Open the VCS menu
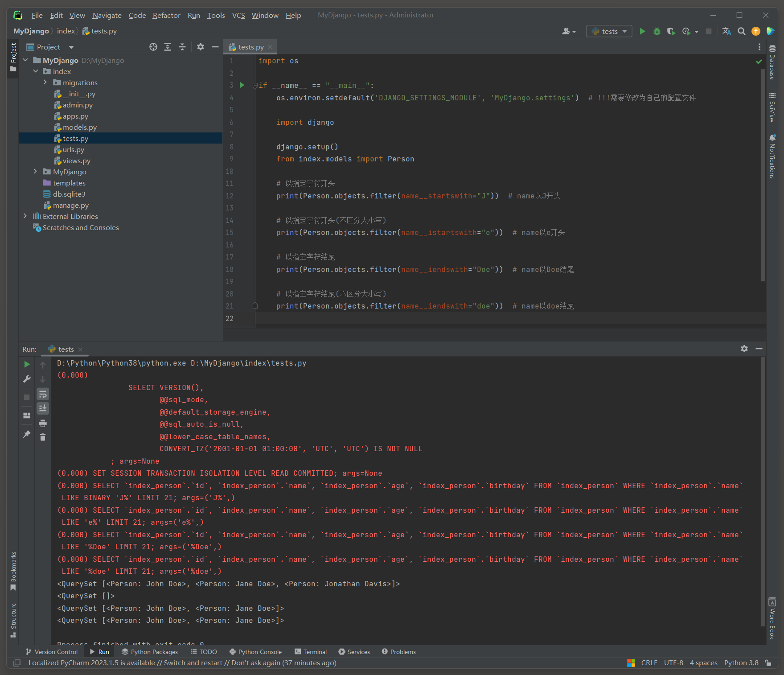This screenshot has width=784, height=675. (238, 15)
